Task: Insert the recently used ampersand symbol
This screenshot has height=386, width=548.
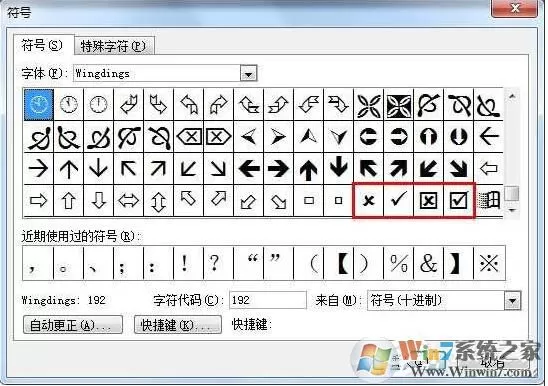Action: click(x=428, y=263)
